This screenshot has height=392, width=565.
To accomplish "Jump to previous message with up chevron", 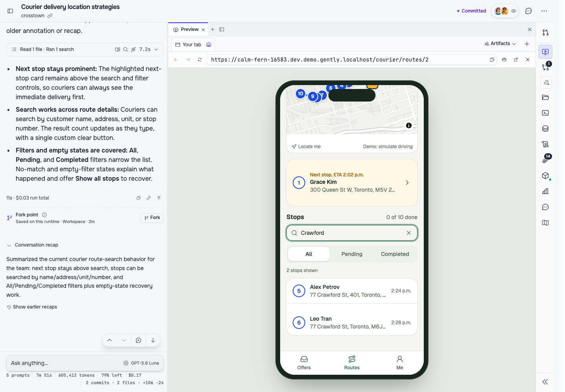I will [109, 340].
